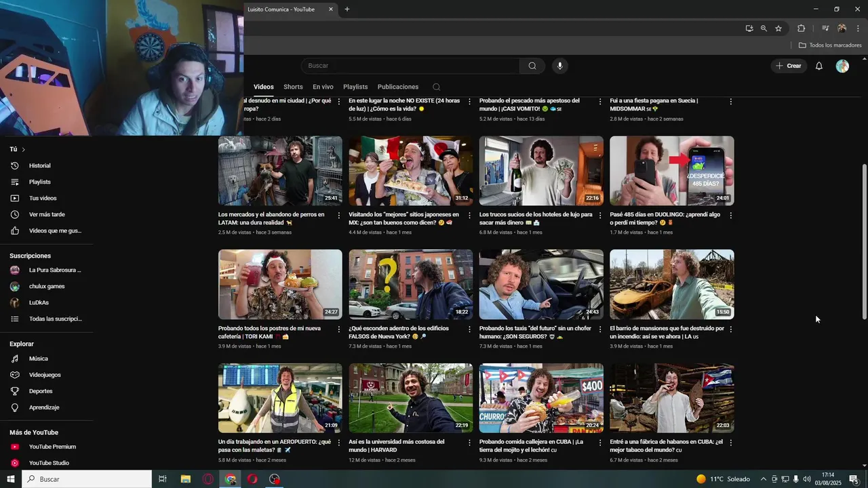Play the TORI KAMI cafetería thumbnail
This screenshot has height=488, width=868.
tap(280, 284)
